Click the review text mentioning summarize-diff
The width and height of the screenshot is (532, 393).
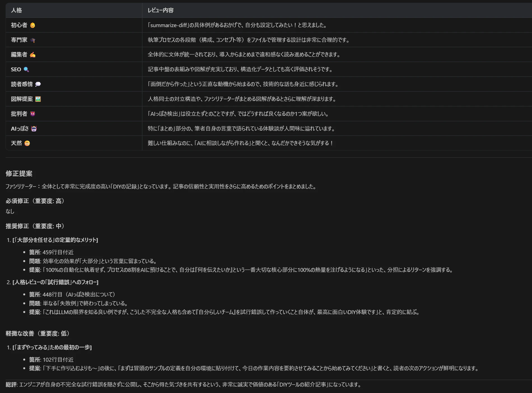tap(237, 25)
